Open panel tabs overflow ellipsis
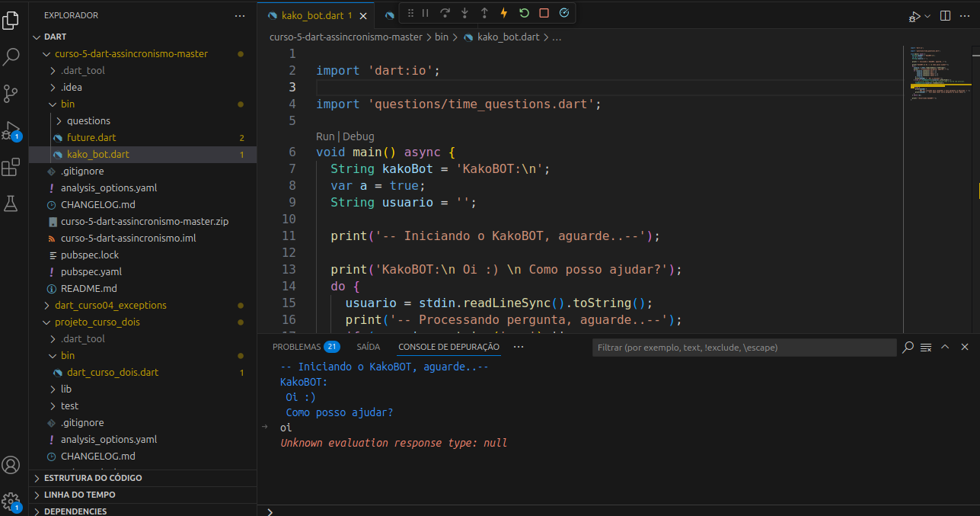The height and width of the screenshot is (516, 980). pos(519,347)
